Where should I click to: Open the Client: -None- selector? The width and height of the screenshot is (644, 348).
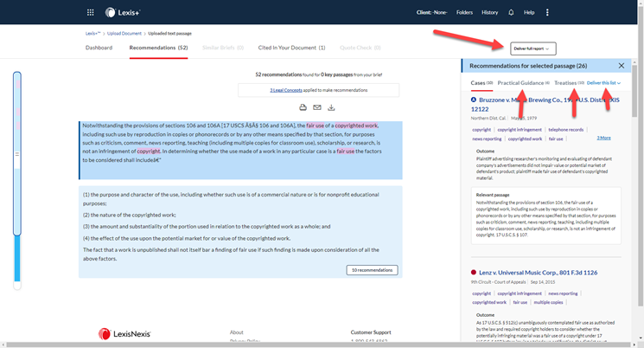click(x=431, y=12)
